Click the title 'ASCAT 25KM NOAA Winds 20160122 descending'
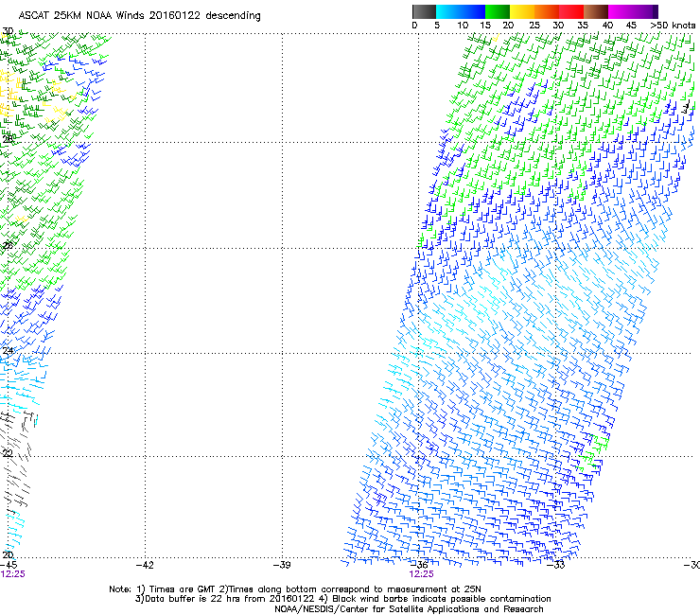The height and width of the screenshot is (615, 700). (139, 15)
